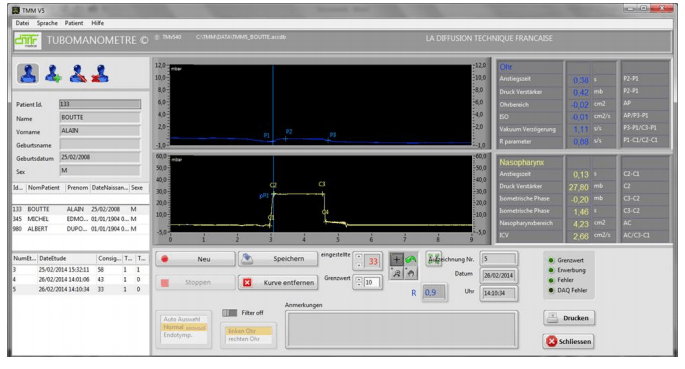The height and width of the screenshot is (369, 685).
Task: Select the crosshair cursor graph tool
Action: coord(396,259)
